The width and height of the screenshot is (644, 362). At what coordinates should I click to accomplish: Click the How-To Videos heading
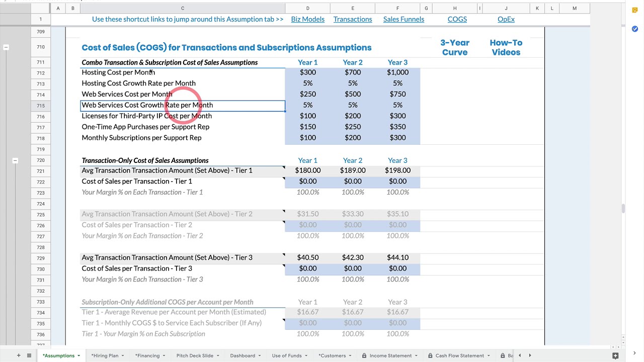506,47
